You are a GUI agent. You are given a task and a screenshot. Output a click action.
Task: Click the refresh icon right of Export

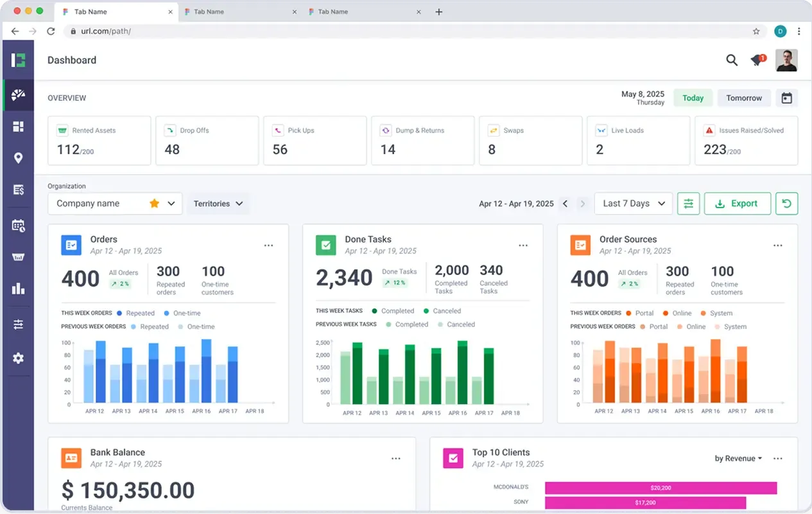pos(786,203)
